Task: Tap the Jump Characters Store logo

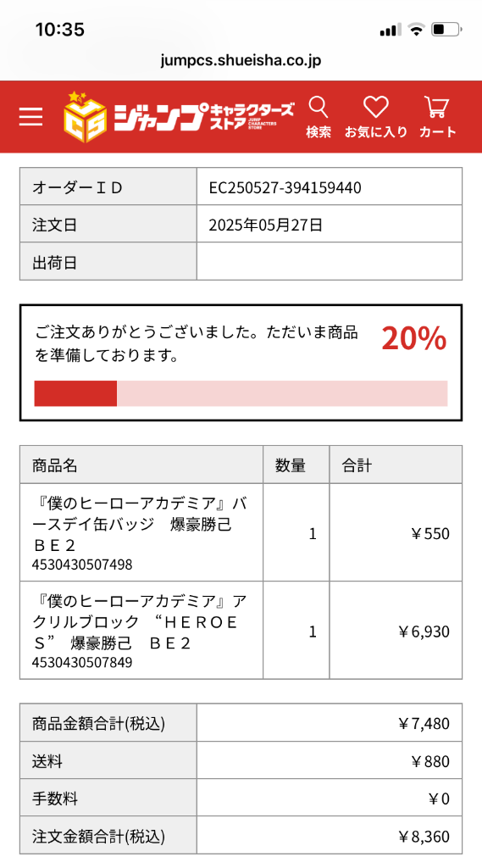Action: tap(178, 117)
